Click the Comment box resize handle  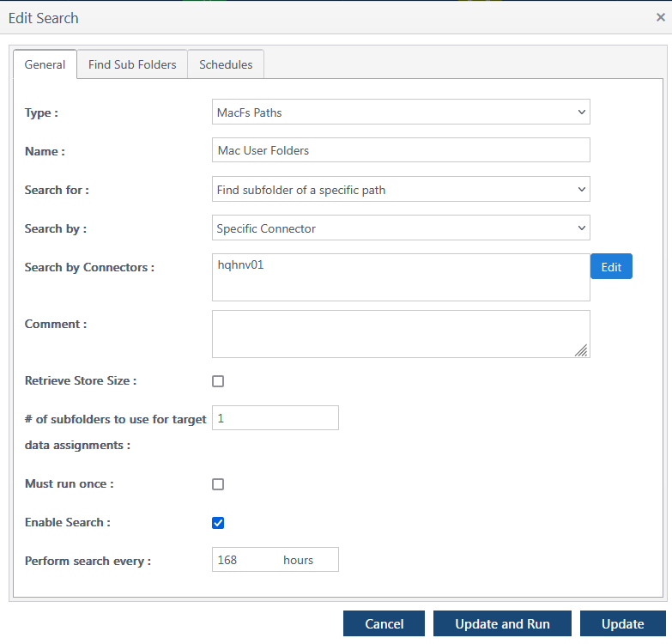[582, 349]
